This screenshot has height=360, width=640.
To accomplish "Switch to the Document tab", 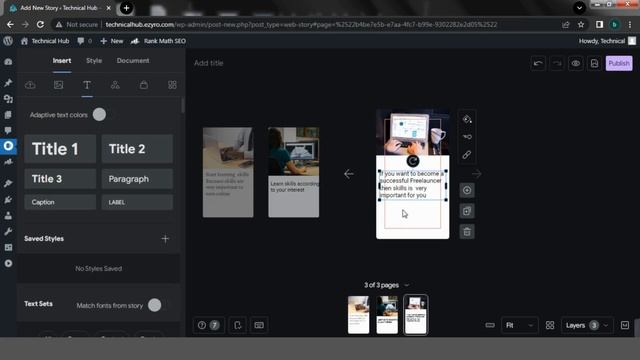I will (x=133, y=60).
